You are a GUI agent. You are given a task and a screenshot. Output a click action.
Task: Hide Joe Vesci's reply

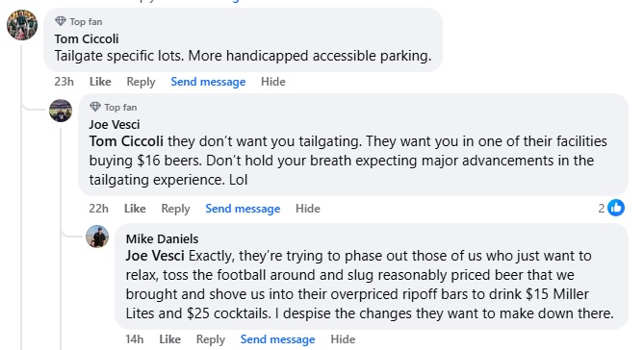[308, 209]
